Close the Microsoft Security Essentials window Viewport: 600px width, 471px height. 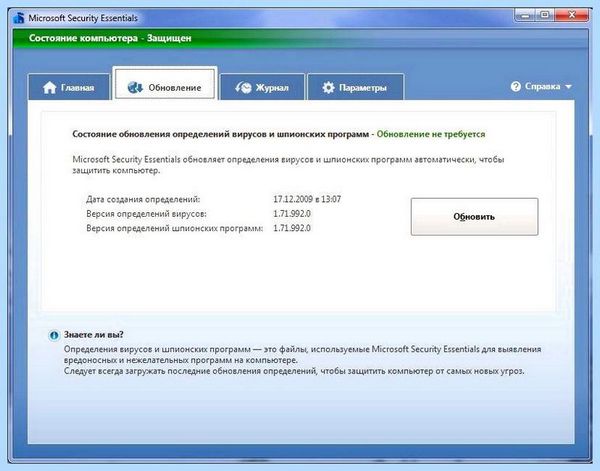571,15
